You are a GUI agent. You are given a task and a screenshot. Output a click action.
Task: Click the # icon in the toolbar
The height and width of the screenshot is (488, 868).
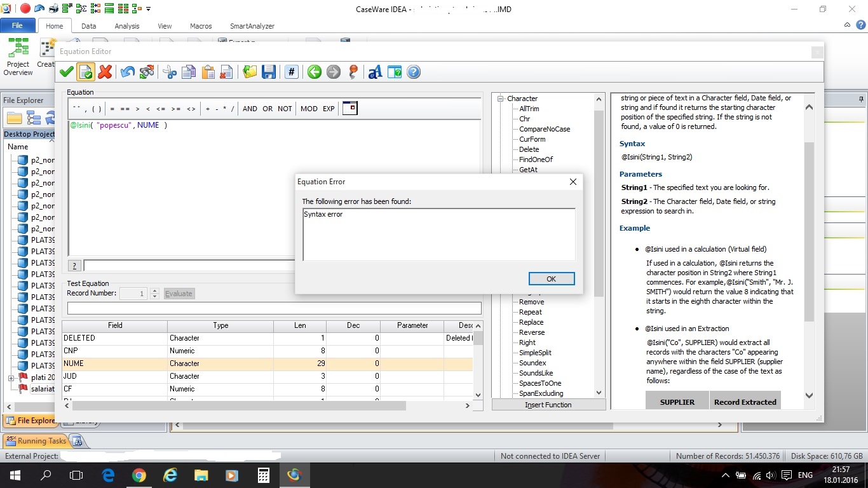291,72
